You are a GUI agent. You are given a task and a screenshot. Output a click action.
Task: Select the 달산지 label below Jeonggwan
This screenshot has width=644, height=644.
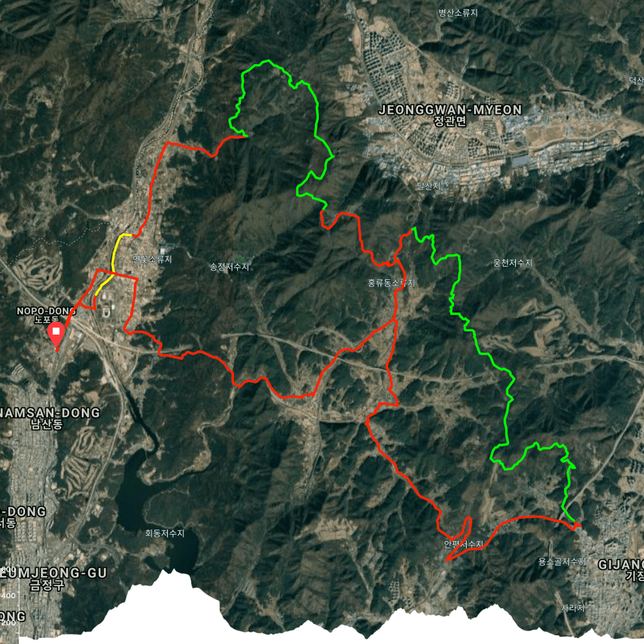[428, 186]
